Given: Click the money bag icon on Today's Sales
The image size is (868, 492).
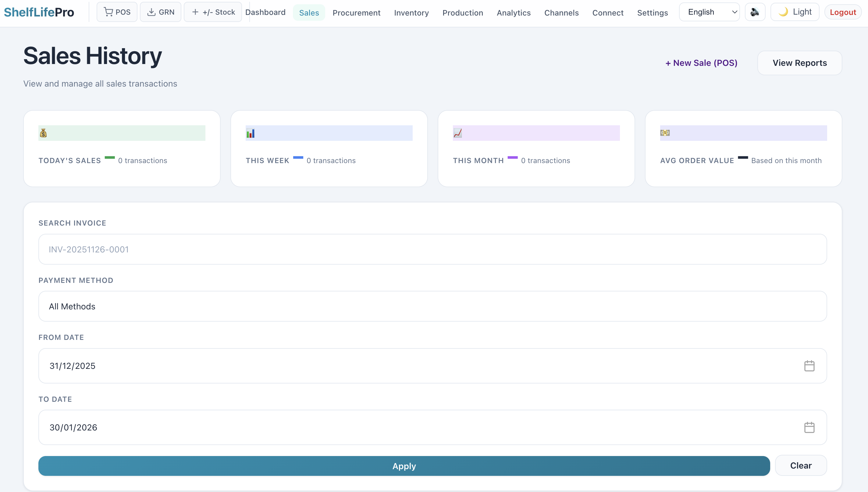Looking at the screenshot, I should (x=43, y=133).
